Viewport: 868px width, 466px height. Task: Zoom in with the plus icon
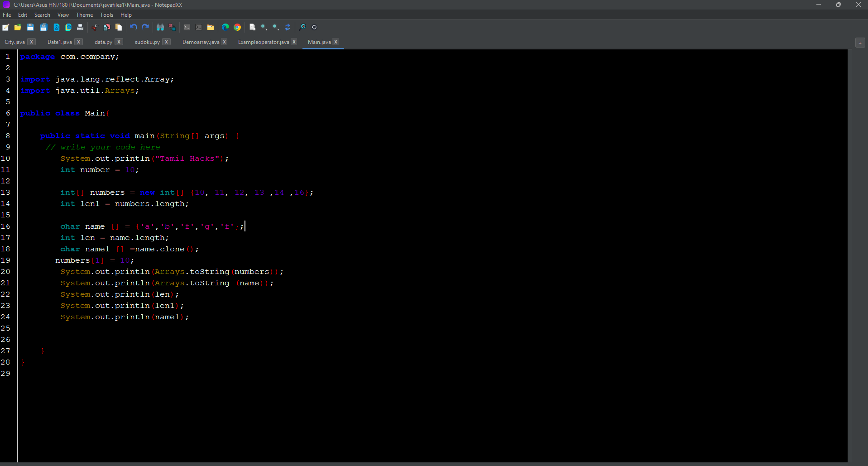point(264,27)
